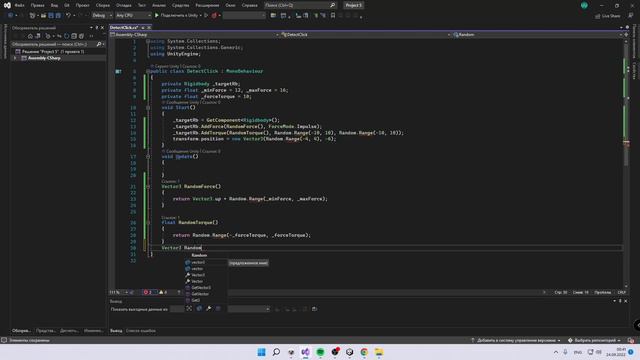Expand the Assembly-CSharp project node

pos(15,58)
